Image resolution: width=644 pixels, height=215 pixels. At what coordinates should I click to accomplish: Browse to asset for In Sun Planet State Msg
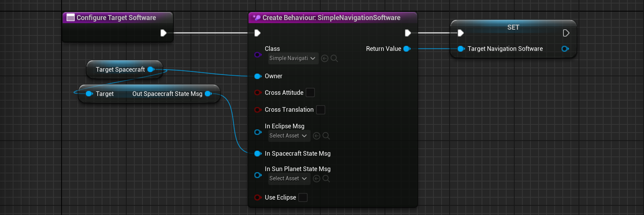click(326, 179)
